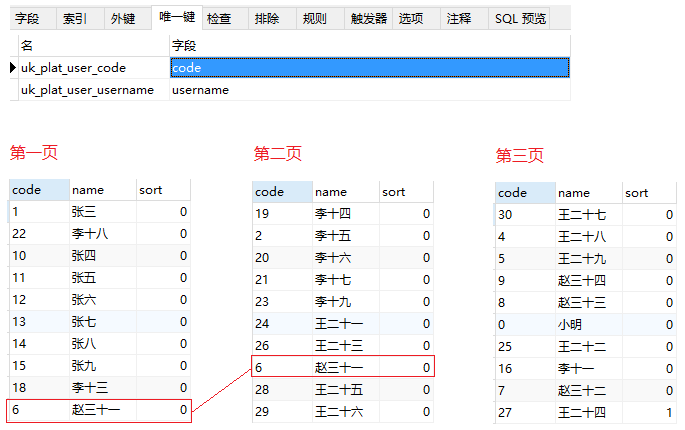The height and width of the screenshot is (430, 685).
Task: Click the sort column header on page three
Action: [649, 193]
